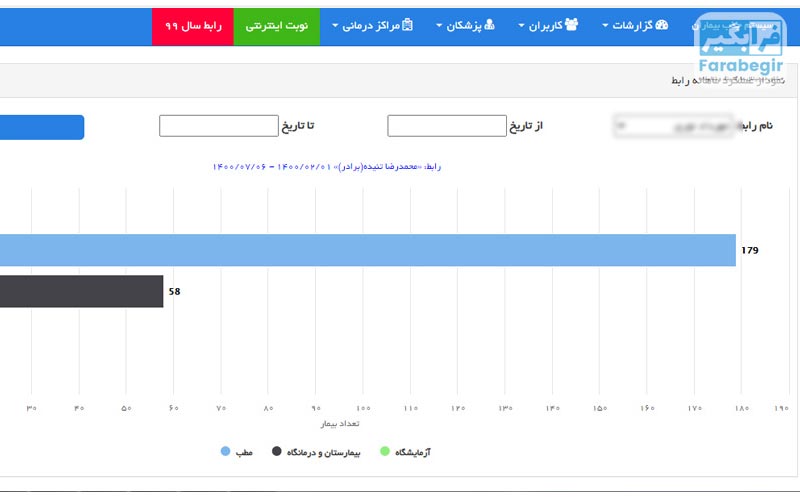
Task: Click the ۶۰ axis tick label
Action: coord(173,408)
